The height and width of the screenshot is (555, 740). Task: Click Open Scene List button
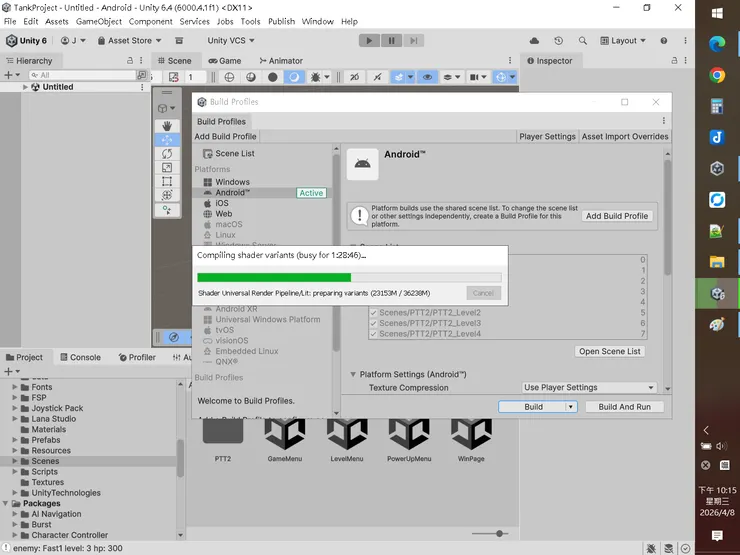(610, 351)
